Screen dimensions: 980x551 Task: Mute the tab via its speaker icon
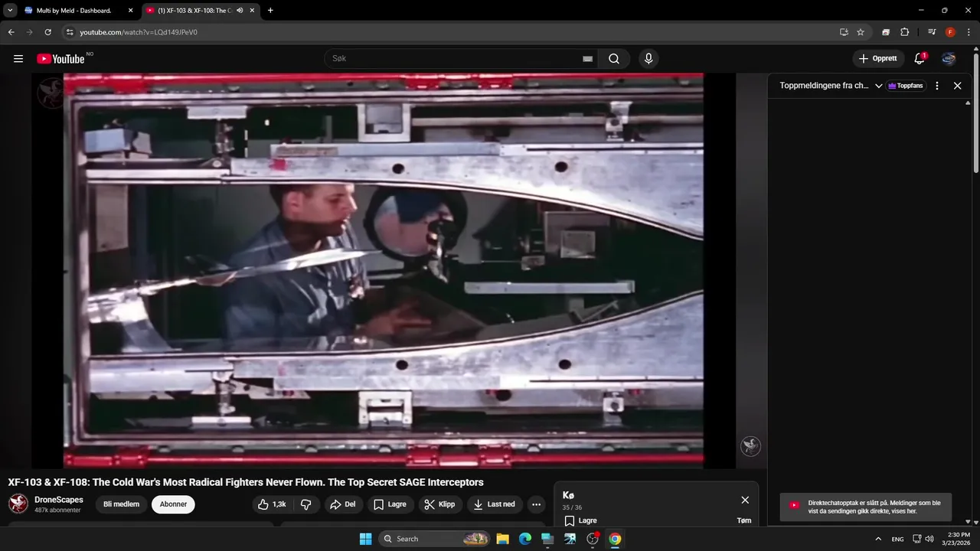coord(240,11)
